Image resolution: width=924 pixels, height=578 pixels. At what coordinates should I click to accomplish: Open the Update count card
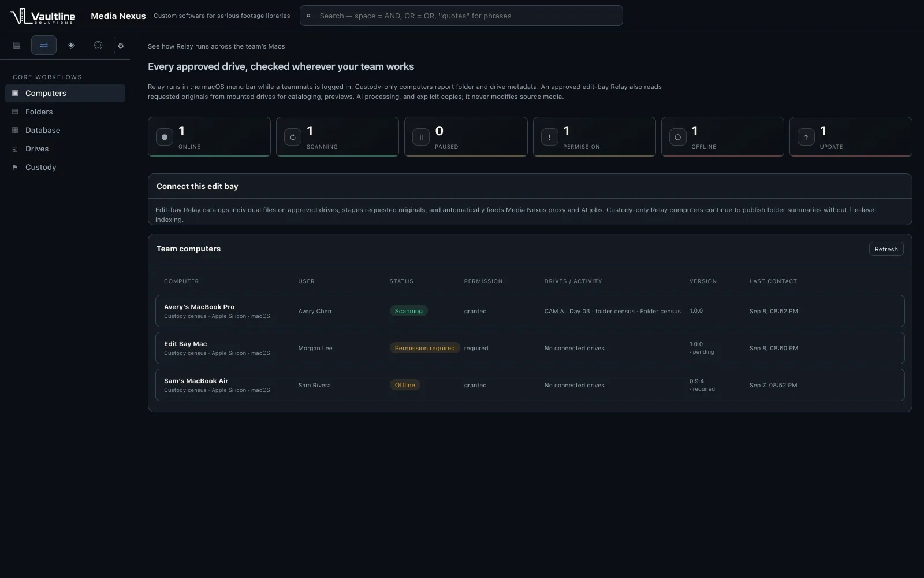coord(851,137)
